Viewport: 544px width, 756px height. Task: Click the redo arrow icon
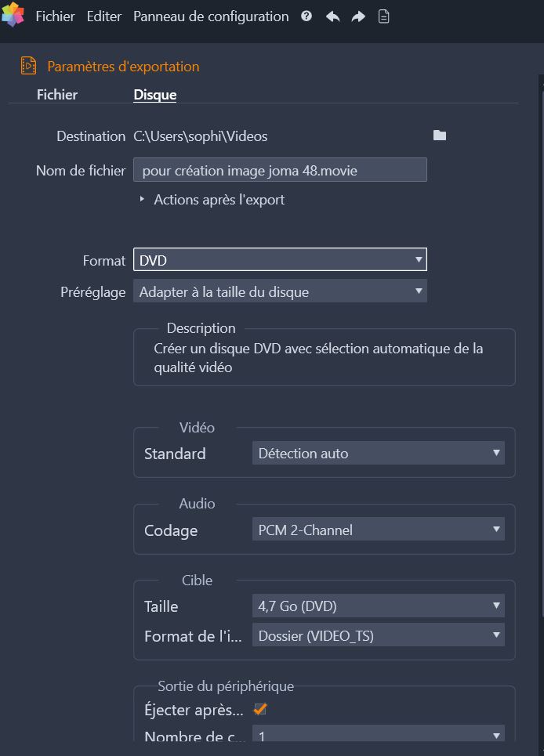[x=358, y=17]
